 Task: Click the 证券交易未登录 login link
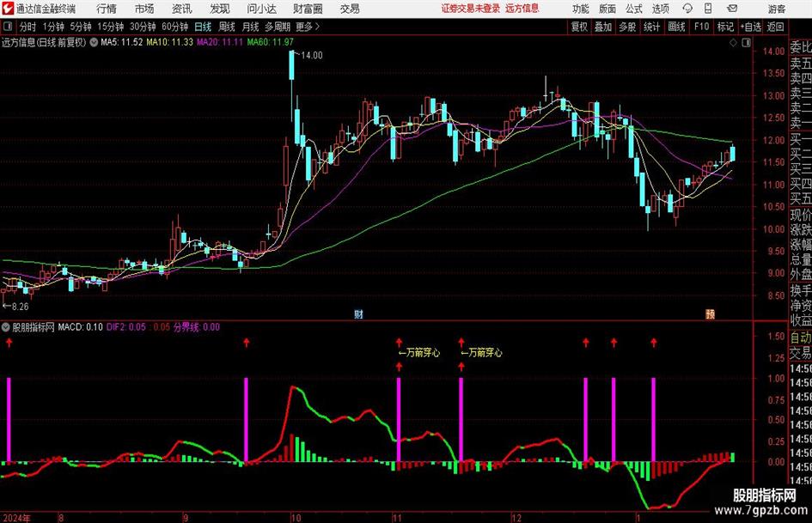pos(471,9)
